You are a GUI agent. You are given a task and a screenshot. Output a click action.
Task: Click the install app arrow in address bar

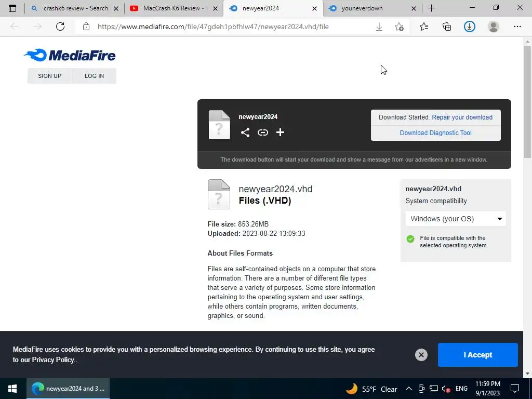(x=379, y=27)
